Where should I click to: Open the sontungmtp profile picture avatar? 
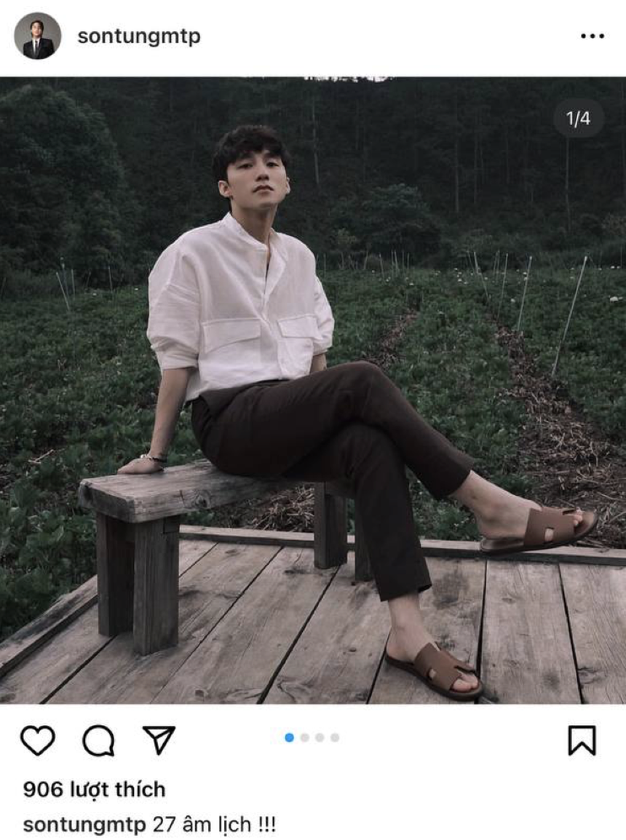pyautogui.click(x=38, y=36)
